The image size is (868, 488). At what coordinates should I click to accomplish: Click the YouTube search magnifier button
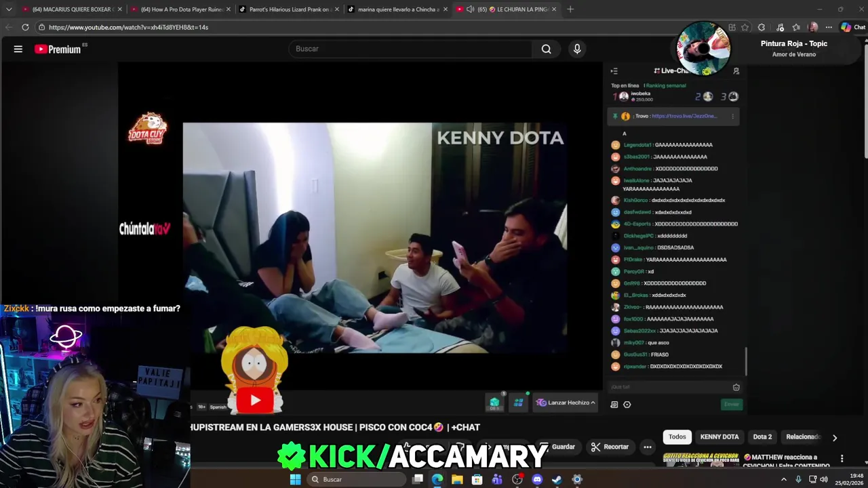(546, 49)
